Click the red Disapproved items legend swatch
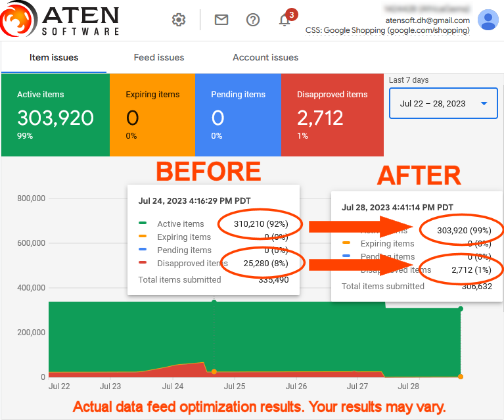The height and width of the screenshot is (420, 504). pyautogui.click(x=143, y=264)
